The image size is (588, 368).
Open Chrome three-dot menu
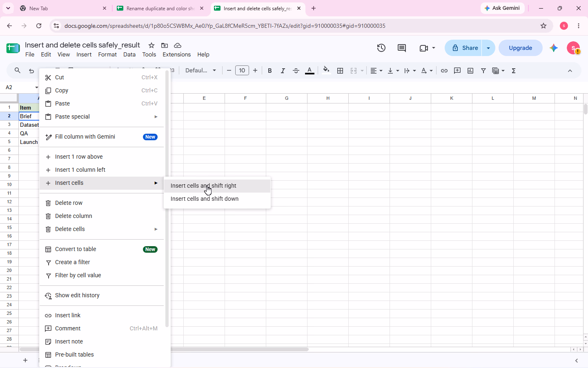pos(579,26)
